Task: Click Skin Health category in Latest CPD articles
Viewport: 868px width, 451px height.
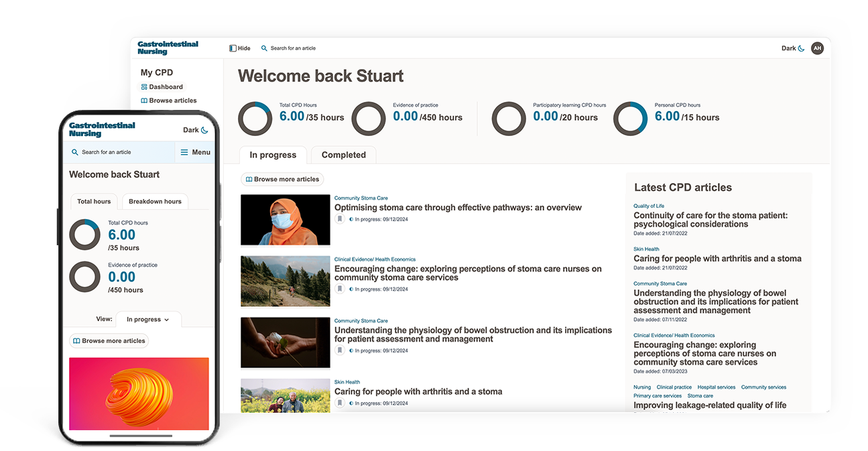Action: pyautogui.click(x=646, y=249)
